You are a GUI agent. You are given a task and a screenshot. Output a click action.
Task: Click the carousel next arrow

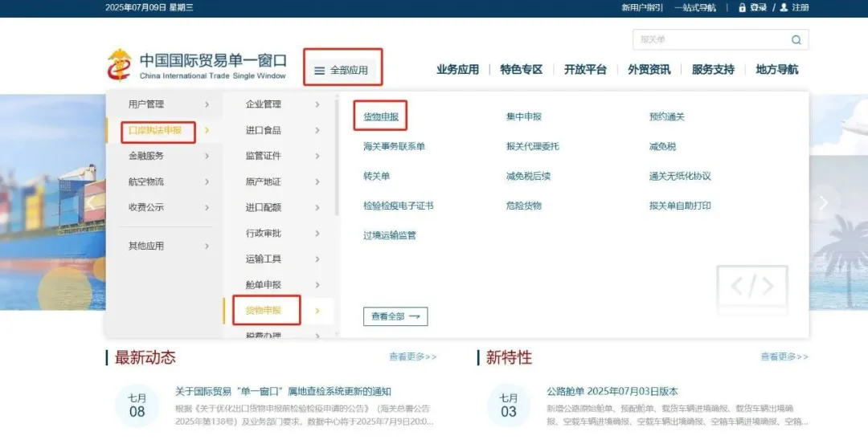(823, 203)
